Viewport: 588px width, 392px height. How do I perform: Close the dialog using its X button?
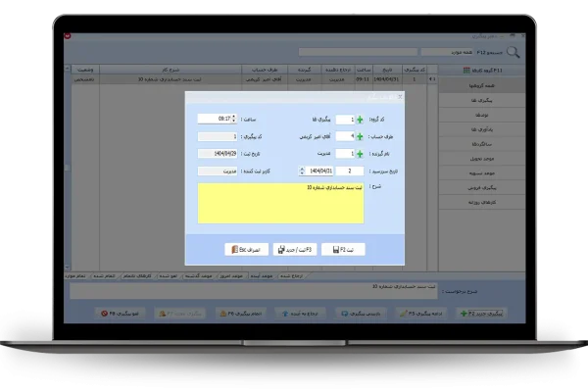point(400,97)
